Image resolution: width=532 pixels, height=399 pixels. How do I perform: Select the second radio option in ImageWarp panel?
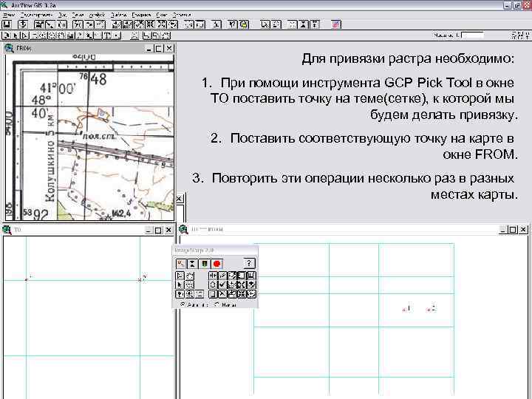pos(216,304)
